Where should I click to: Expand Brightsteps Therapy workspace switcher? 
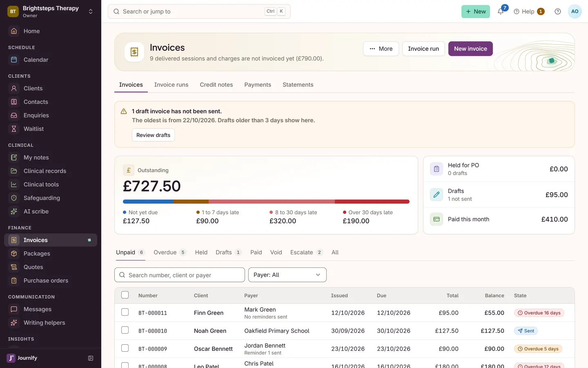51,11
